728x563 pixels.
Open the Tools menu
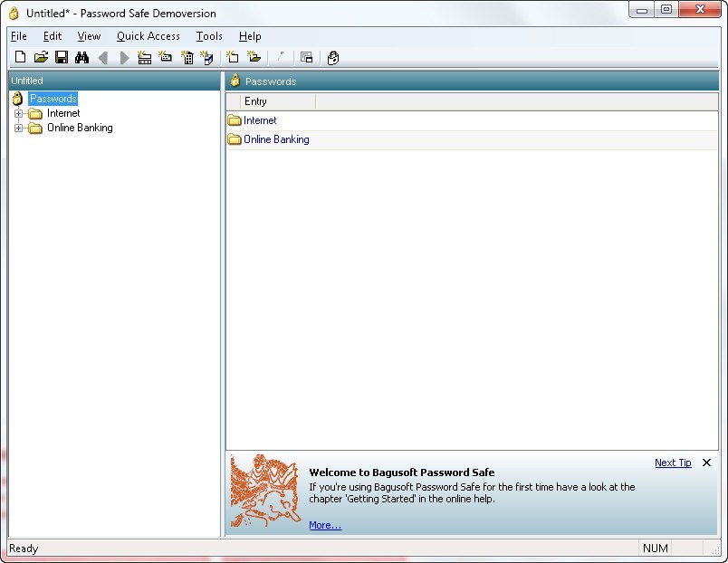tap(209, 36)
